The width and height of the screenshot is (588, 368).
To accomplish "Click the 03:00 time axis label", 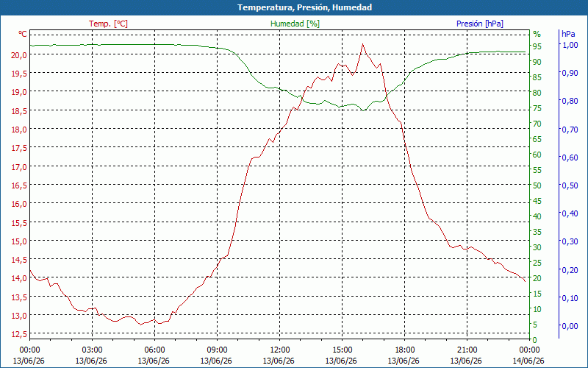I will [93, 350].
